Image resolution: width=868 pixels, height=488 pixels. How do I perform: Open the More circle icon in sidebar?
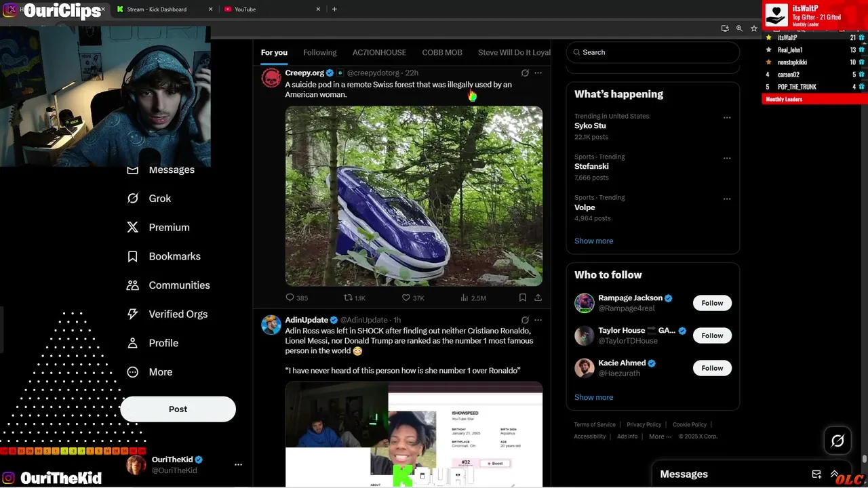(x=133, y=372)
